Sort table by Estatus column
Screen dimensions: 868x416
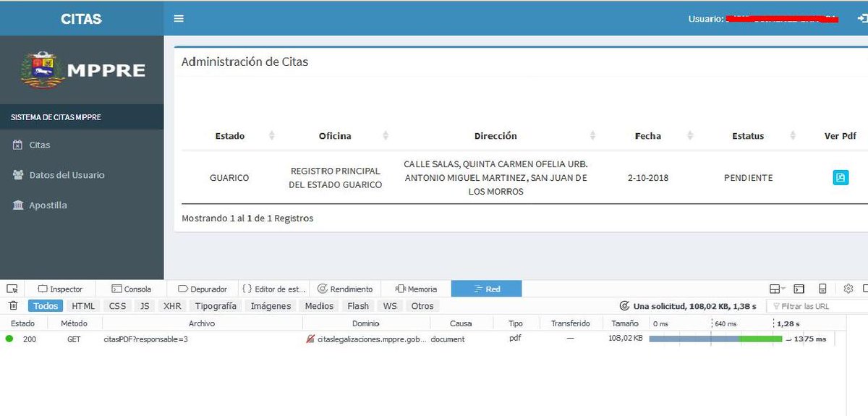(748, 136)
